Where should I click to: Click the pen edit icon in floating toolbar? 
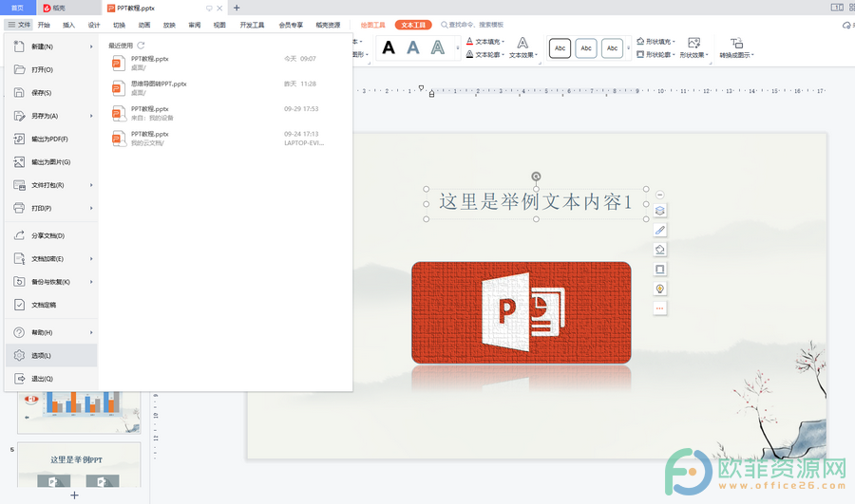(x=660, y=231)
